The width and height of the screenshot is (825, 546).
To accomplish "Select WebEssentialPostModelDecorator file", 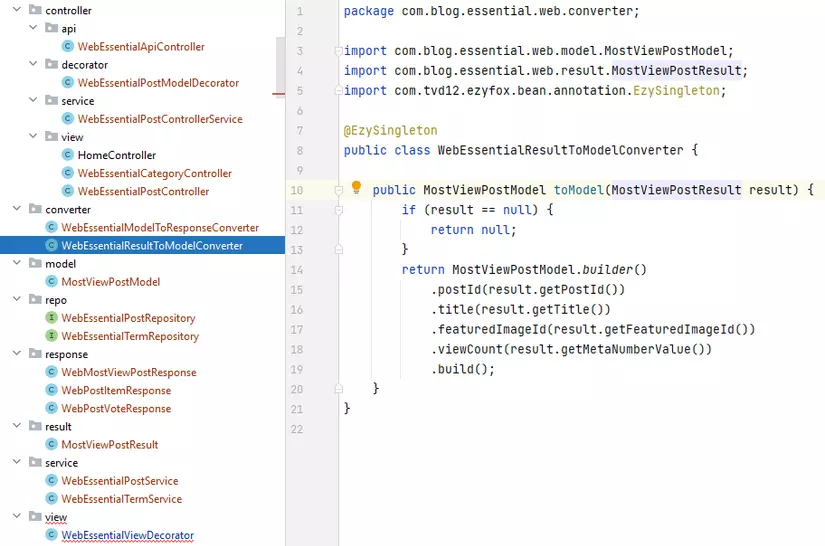I will click(x=158, y=83).
